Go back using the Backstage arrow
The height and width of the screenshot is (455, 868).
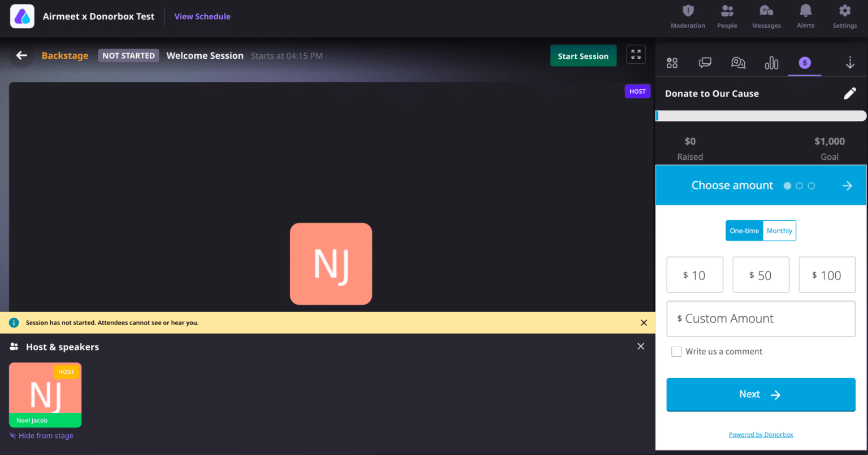pos(21,55)
